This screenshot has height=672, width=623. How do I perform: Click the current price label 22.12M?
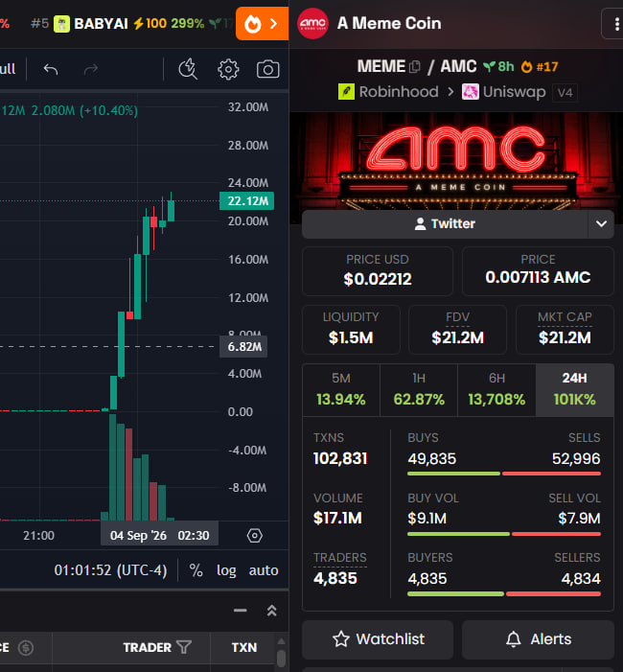[246, 200]
